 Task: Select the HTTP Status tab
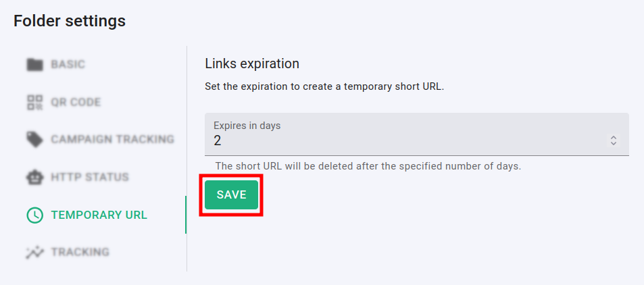[90, 178]
